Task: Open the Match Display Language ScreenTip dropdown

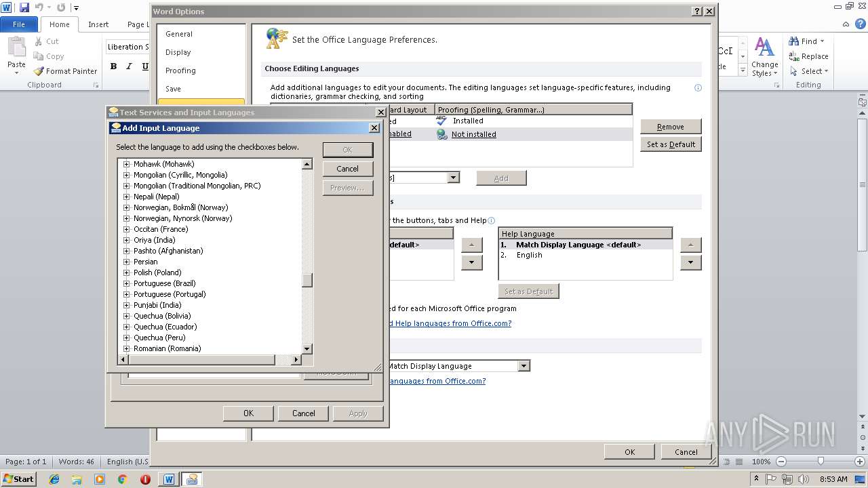Action: pos(524,366)
